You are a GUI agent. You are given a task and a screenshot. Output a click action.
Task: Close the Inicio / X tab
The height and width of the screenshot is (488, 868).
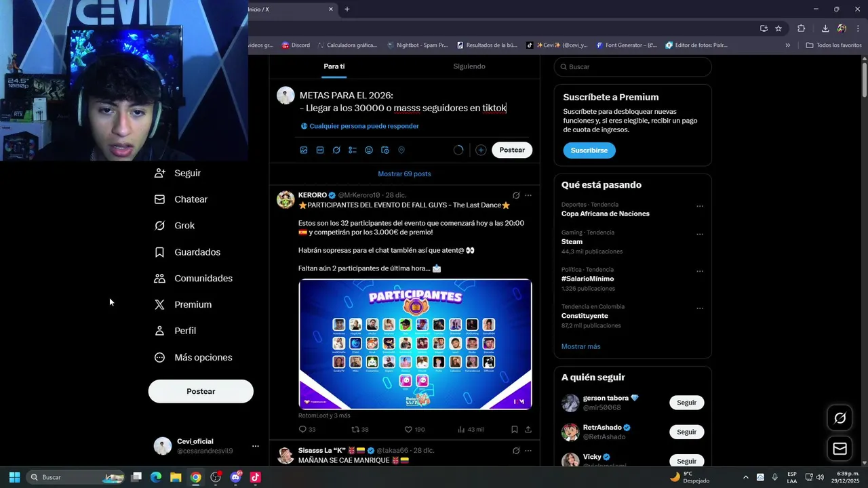pyautogui.click(x=331, y=9)
